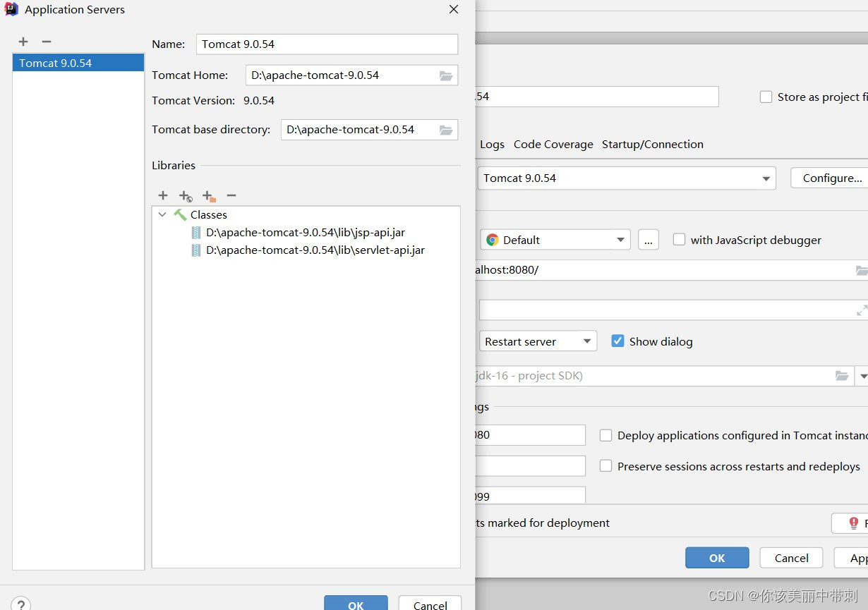Click OK in the Application Servers dialog
The height and width of the screenshot is (610, 868).
356,603
